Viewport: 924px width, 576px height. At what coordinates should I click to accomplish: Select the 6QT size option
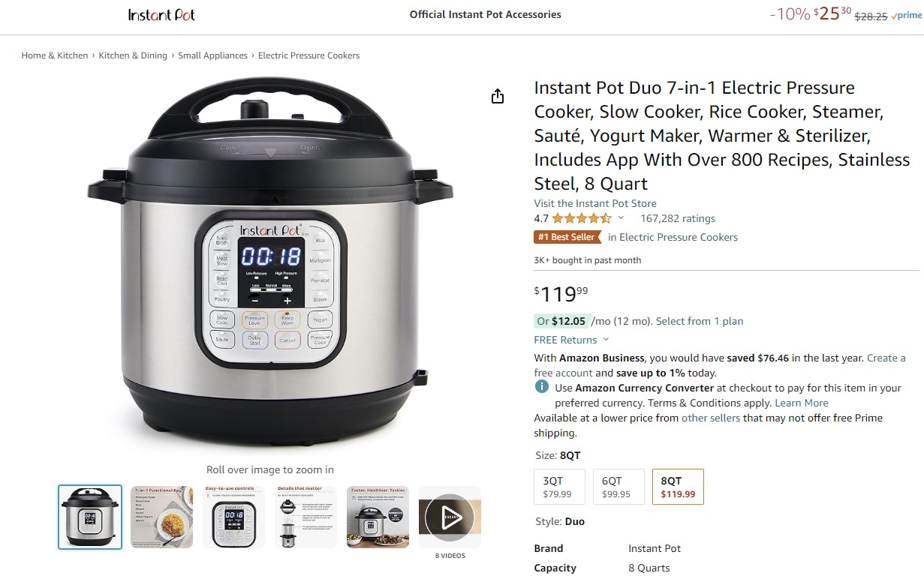tap(619, 487)
